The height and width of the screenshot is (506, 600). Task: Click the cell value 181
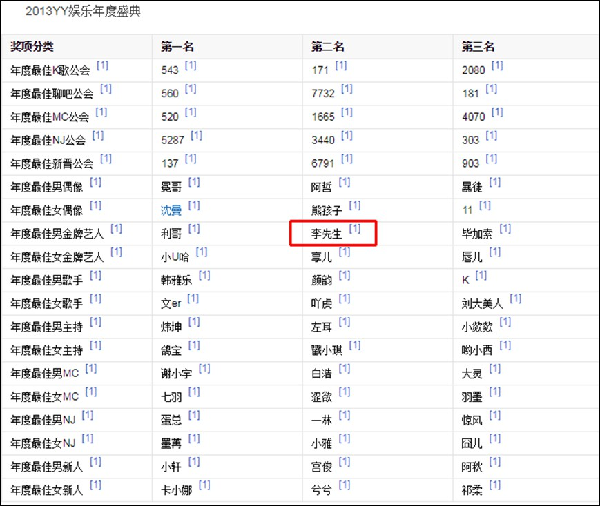click(470, 94)
